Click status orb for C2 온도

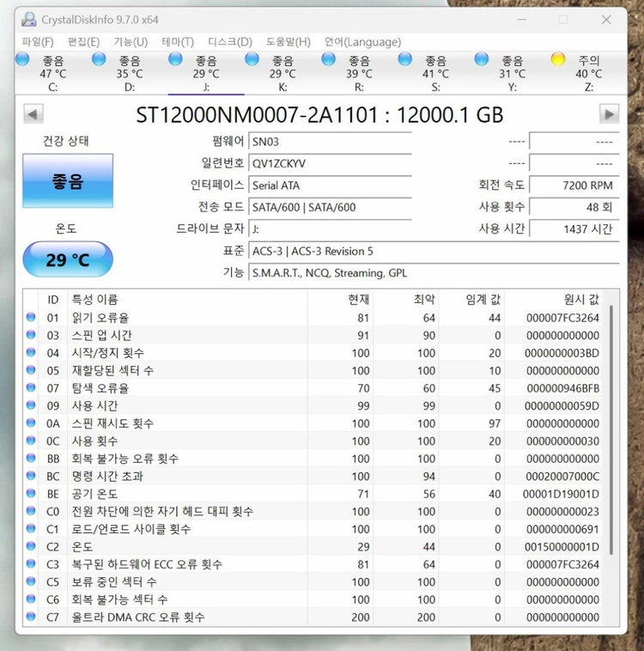31,546
